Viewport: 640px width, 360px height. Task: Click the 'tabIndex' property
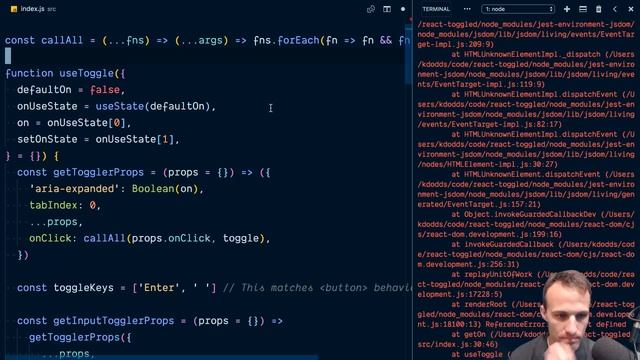click(x=53, y=205)
